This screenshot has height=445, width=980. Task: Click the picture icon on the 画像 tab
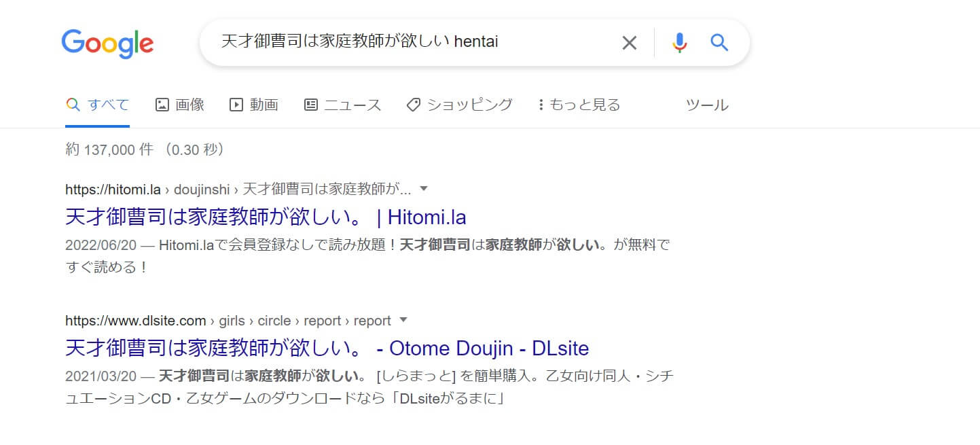coord(162,105)
